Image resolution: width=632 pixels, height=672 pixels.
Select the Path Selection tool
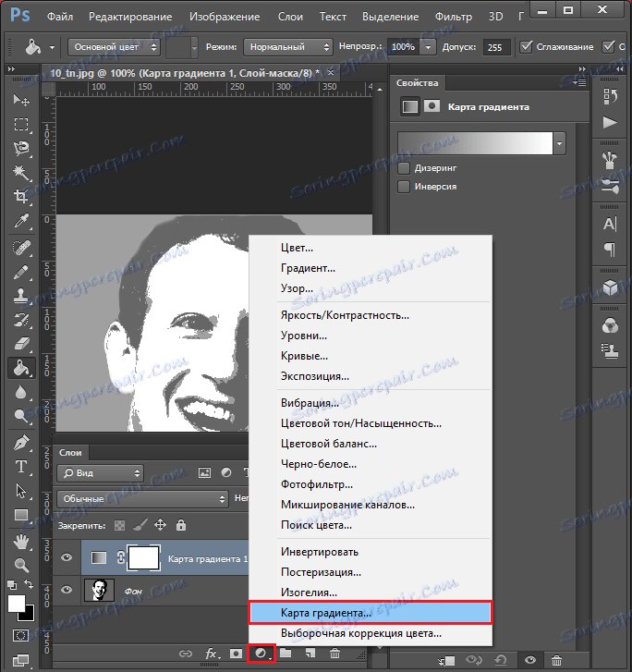pyautogui.click(x=20, y=491)
